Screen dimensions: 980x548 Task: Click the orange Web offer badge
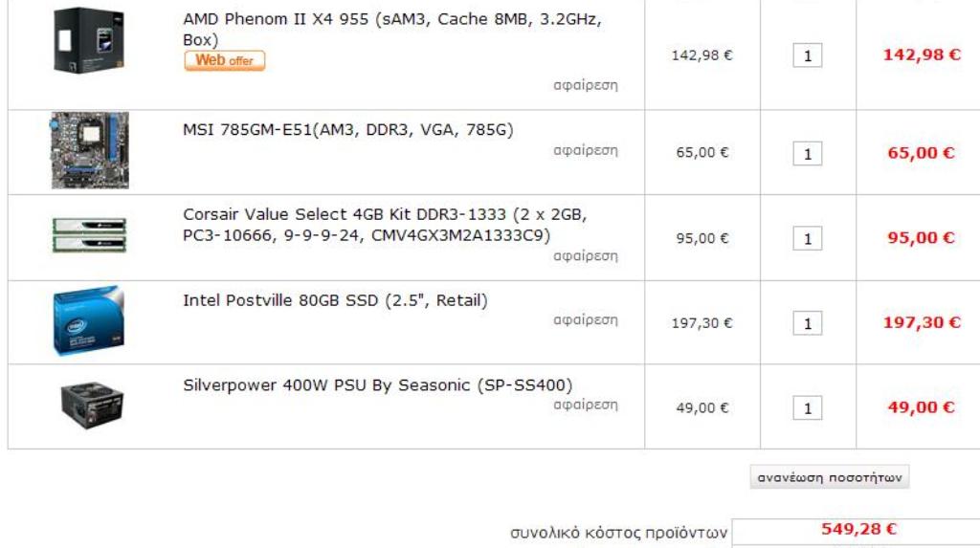[x=224, y=60]
